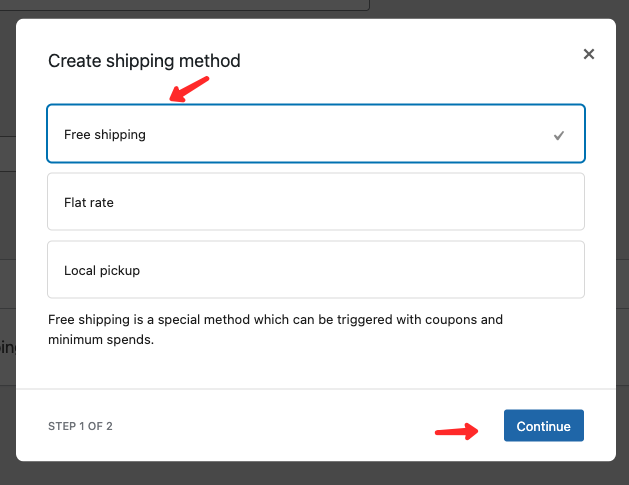Dismiss modal by clicking dark overlay below dialog
Screen dimensions: 629x485
coord(314,473)
